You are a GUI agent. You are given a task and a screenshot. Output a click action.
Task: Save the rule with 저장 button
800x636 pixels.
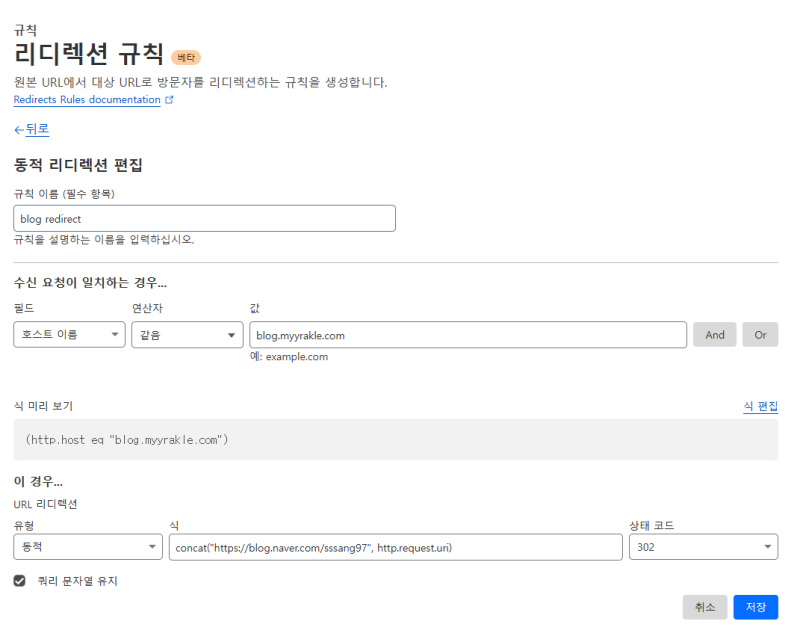(755, 607)
